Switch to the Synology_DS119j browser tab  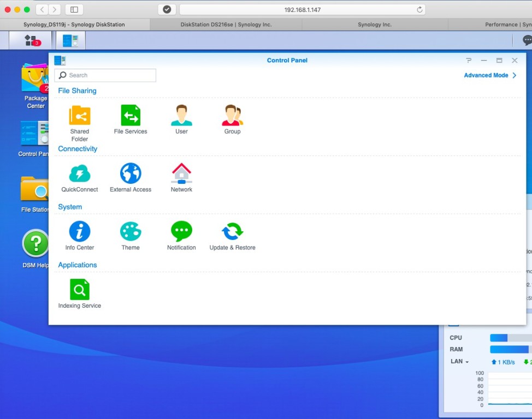point(74,25)
